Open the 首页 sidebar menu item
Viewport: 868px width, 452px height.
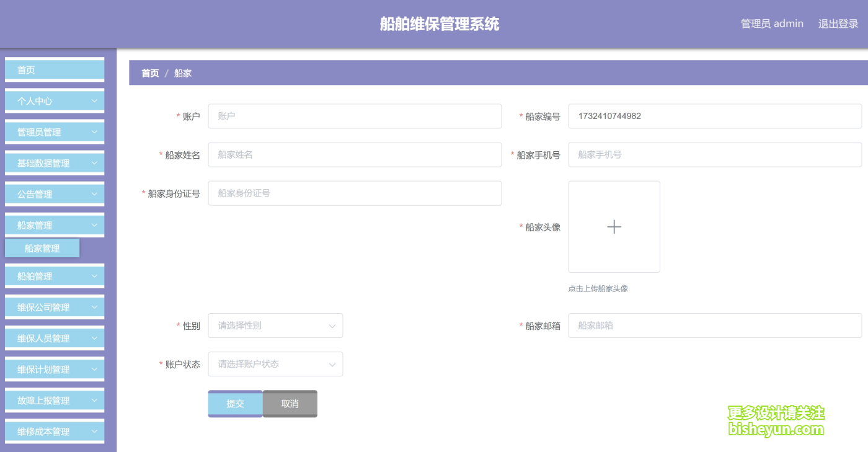coord(55,70)
